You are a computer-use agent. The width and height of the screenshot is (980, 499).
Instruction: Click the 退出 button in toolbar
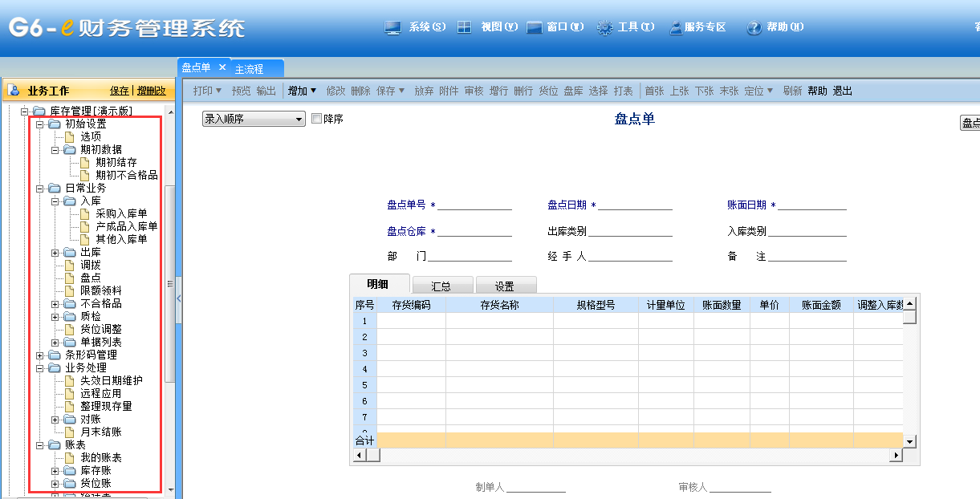842,91
